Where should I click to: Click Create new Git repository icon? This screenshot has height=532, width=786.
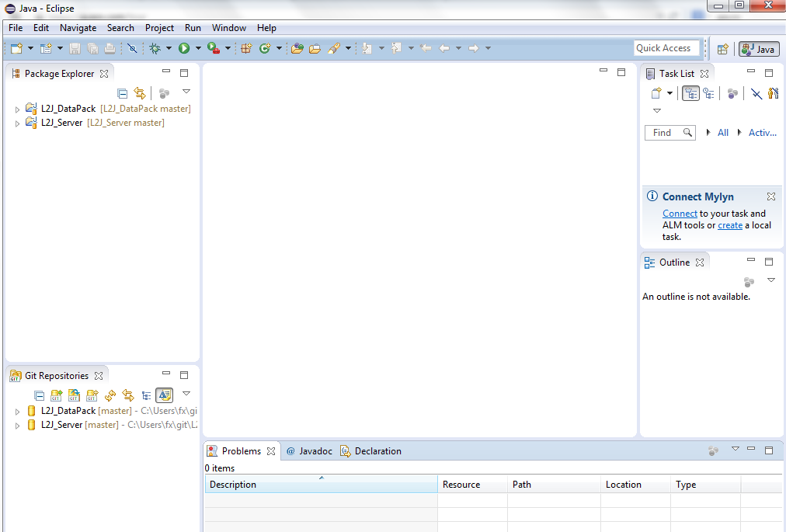coord(92,395)
